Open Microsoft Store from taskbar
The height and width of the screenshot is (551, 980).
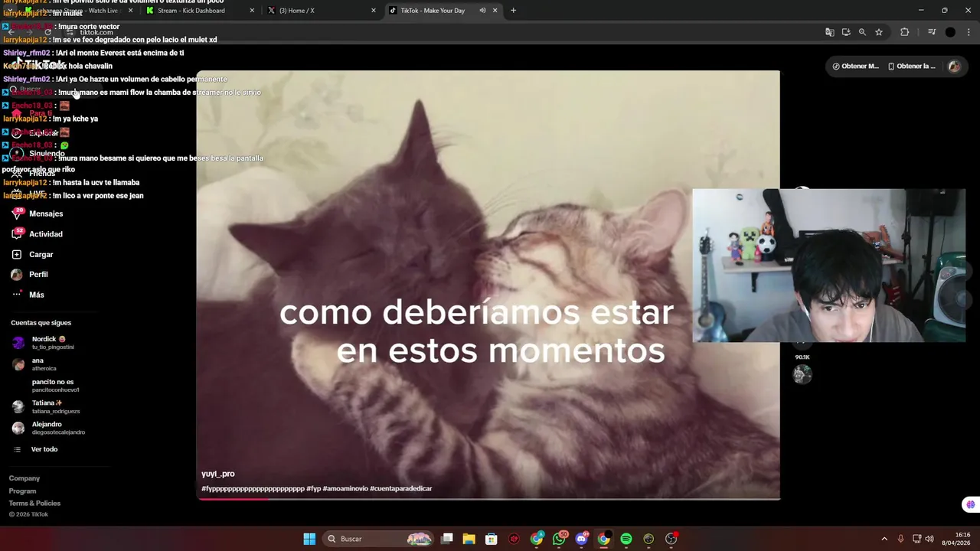point(492,539)
